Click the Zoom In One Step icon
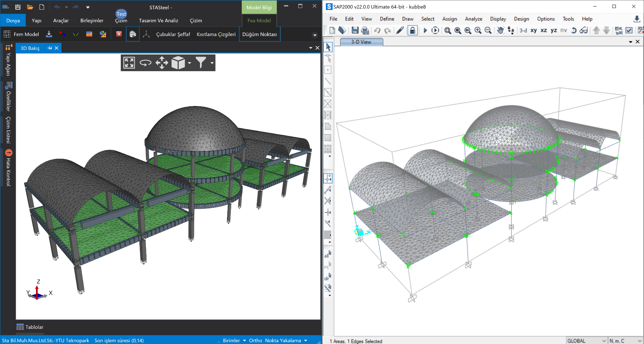This screenshot has width=644, height=344. tap(478, 30)
